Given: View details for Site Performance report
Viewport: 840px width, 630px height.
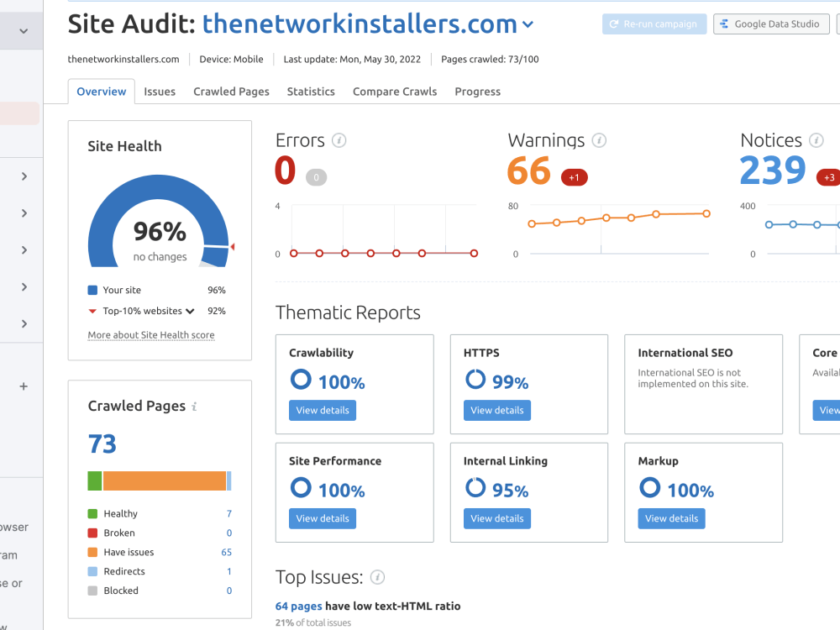Looking at the screenshot, I should [323, 518].
